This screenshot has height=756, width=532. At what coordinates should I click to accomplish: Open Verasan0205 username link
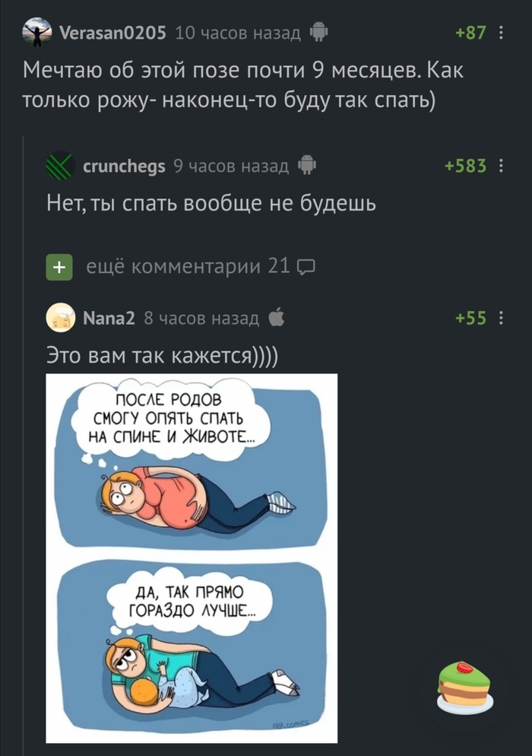[x=112, y=32]
